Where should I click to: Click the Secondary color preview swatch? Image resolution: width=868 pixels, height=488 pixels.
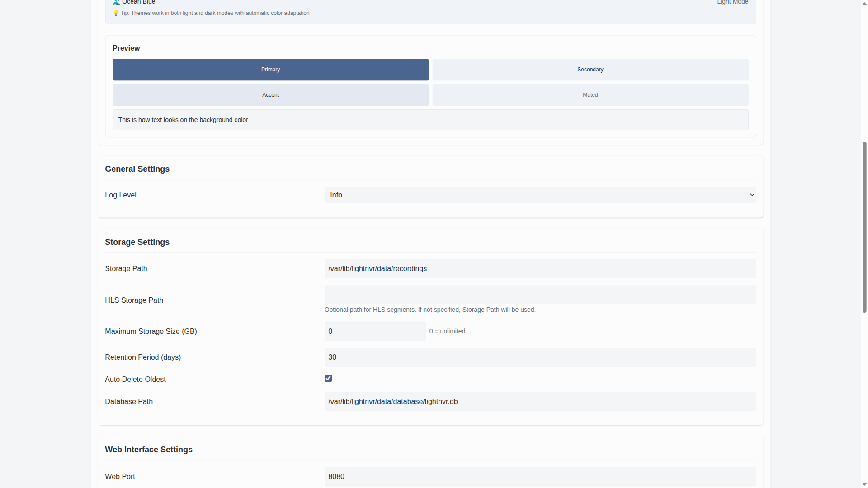point(590,70)
